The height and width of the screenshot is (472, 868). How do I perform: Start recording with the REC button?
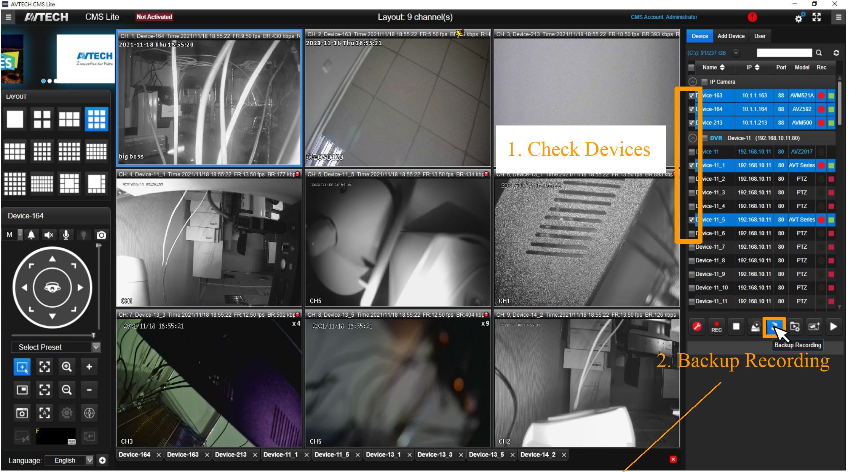716,327
